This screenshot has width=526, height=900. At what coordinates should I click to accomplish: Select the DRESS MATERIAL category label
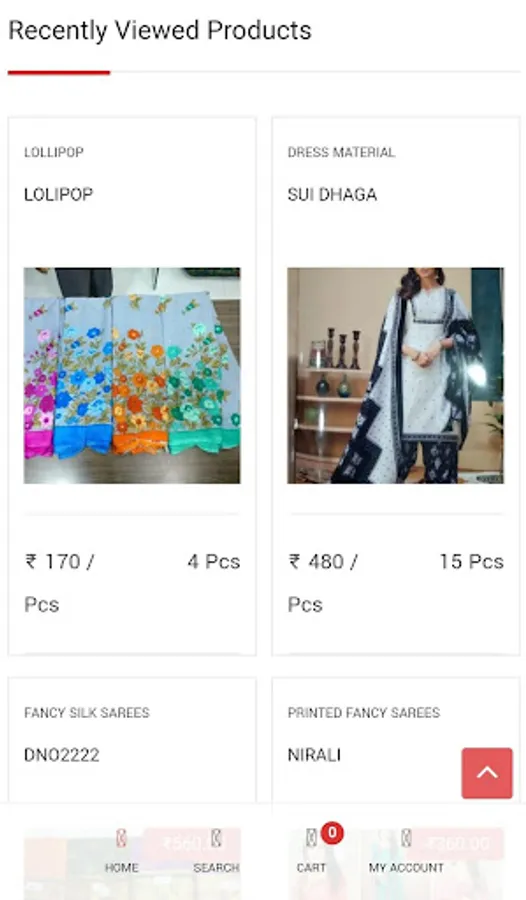coord(341,152)
